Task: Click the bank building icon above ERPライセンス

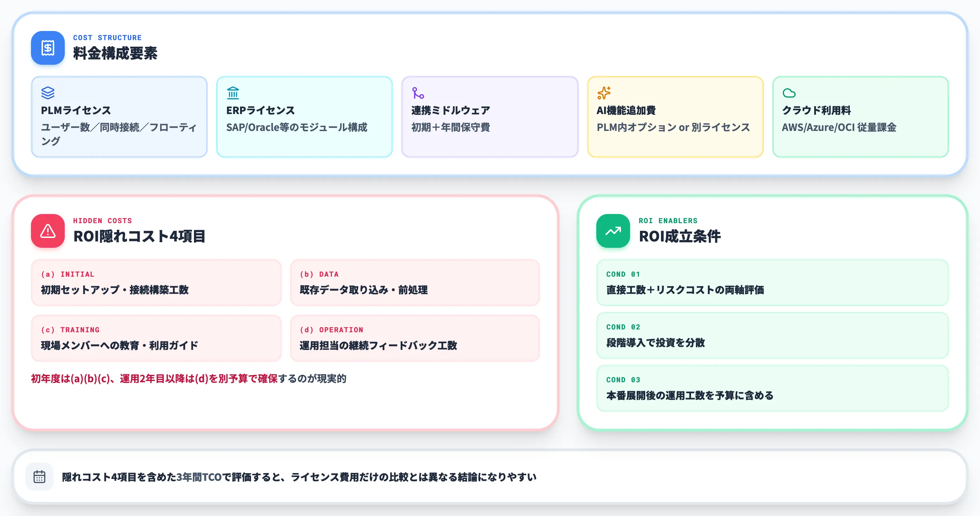Action: 233,93
